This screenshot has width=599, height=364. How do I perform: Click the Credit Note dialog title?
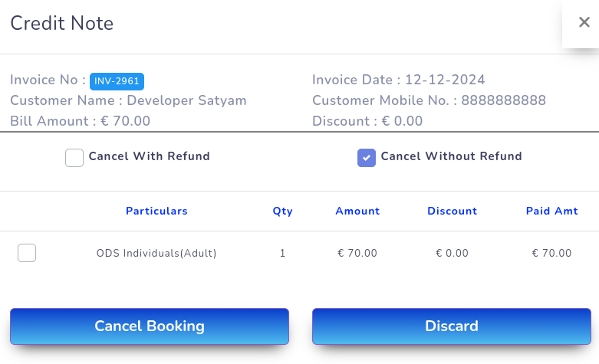pos(61,24)
